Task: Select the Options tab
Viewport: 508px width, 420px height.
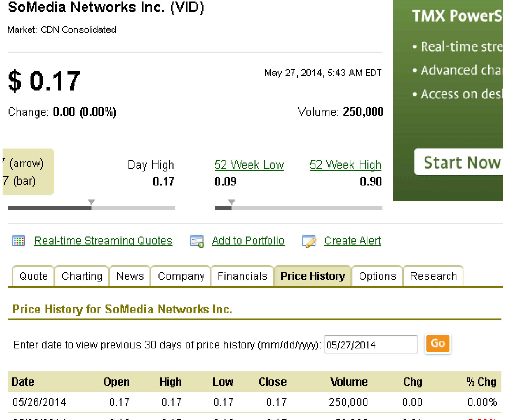Action: [x=377, y=276]
